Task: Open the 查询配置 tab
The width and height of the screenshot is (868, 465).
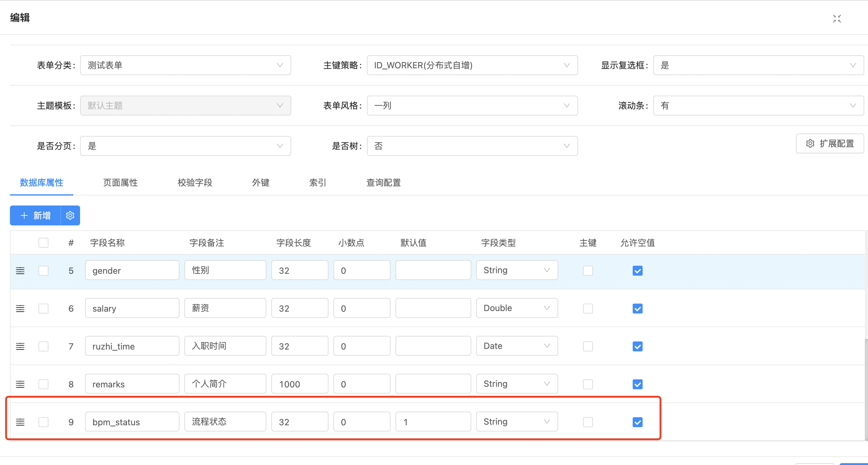Action: (x=383, y=183)
